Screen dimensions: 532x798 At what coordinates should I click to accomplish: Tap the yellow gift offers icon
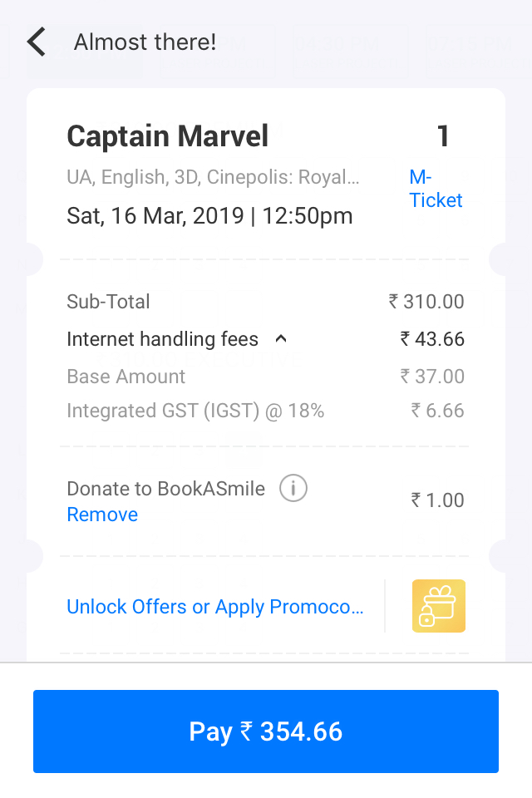pos(438,606)
